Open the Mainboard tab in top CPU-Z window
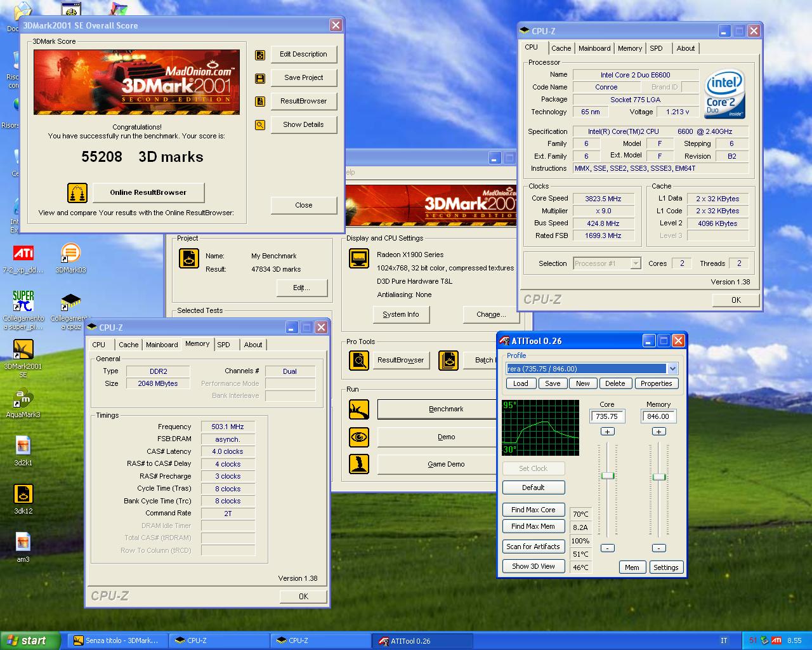 click(x=594, y=48)
